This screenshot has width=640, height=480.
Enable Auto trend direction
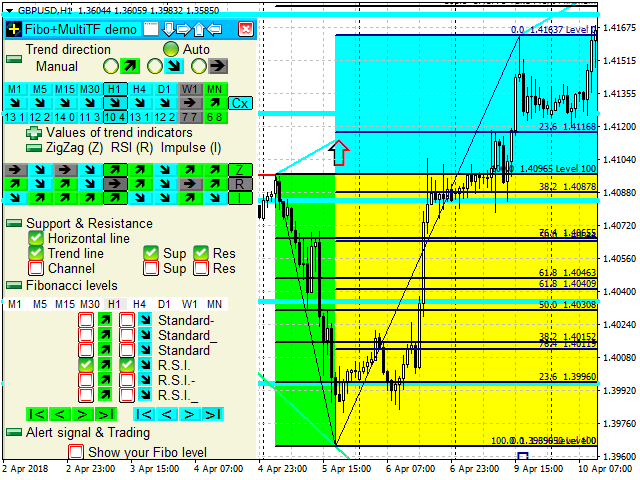click(x=171, y=49)
